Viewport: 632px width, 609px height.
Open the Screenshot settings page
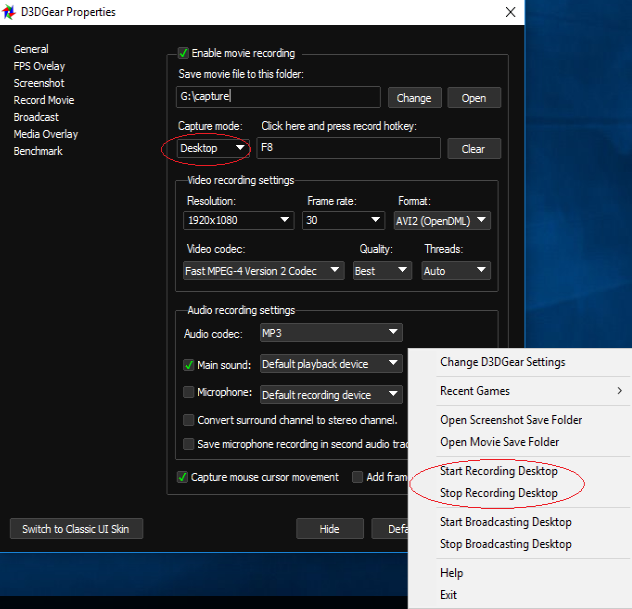coord(39,83)
